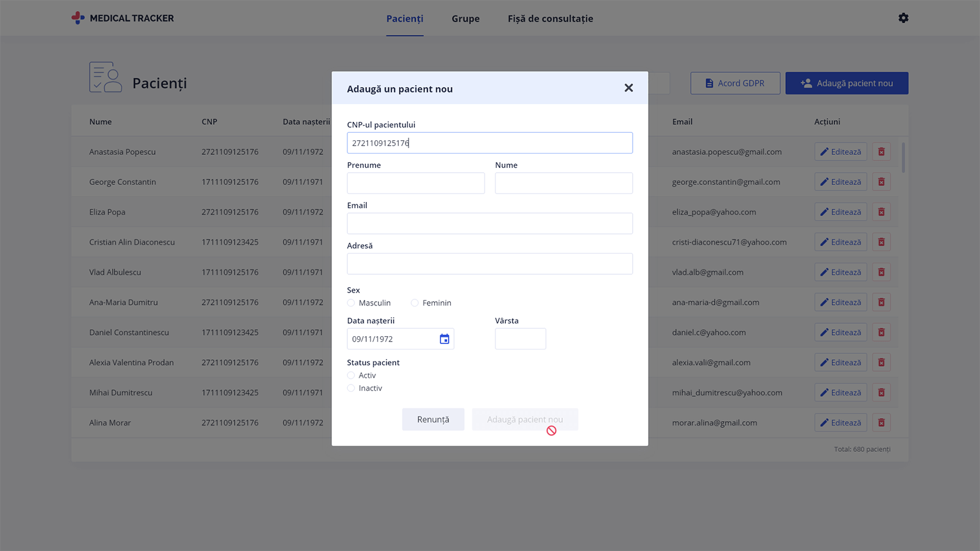
Task: Select the Anastasia Popescu name cell
Action: point(123,152)
